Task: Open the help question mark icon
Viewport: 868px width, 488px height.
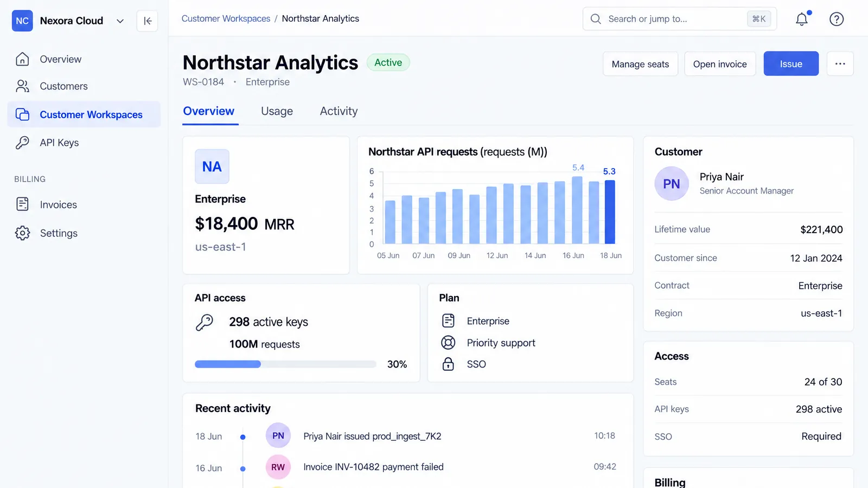Action: click(837, 19)
